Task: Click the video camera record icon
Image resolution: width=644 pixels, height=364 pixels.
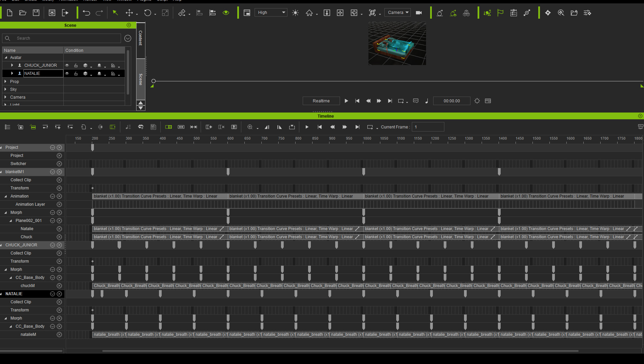Action: pyautogui.click(x=419, y=13)
